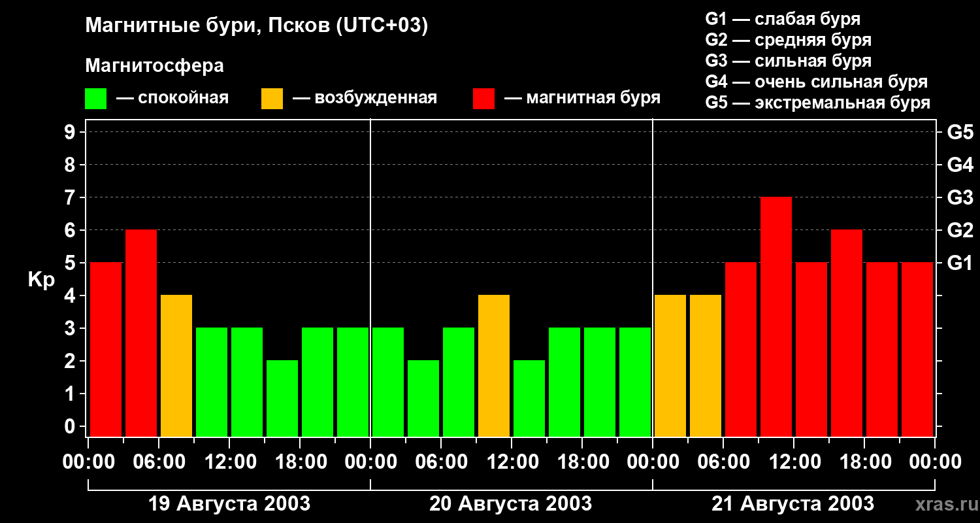Viewport: 980px width, 523px height.
Task: Click the red 'магнитная буря' legend swatch
Action: click(x=484, y=99)
